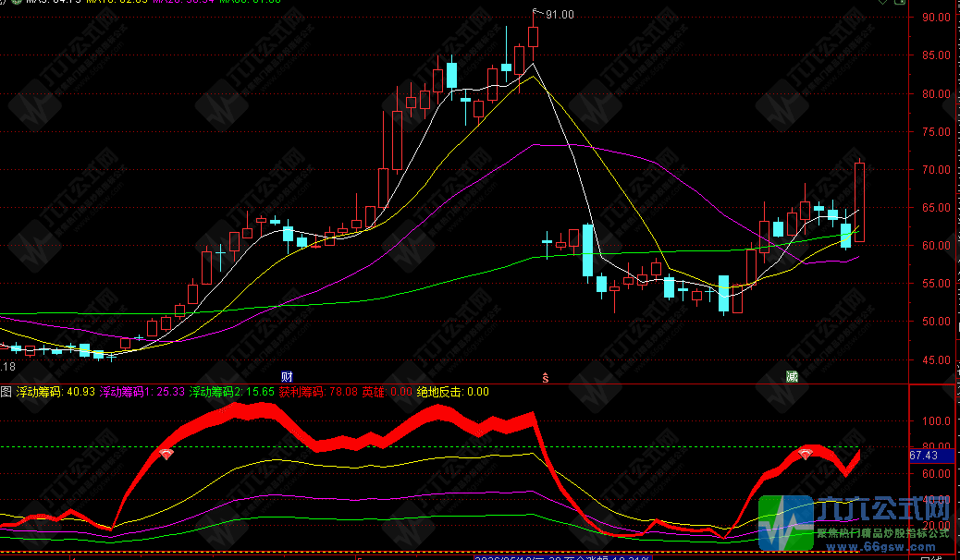Image resolution: width=960 pixels, height=560 pixels.
Task: Click the 100.0 indicator axis label
Action: [936, 421]
